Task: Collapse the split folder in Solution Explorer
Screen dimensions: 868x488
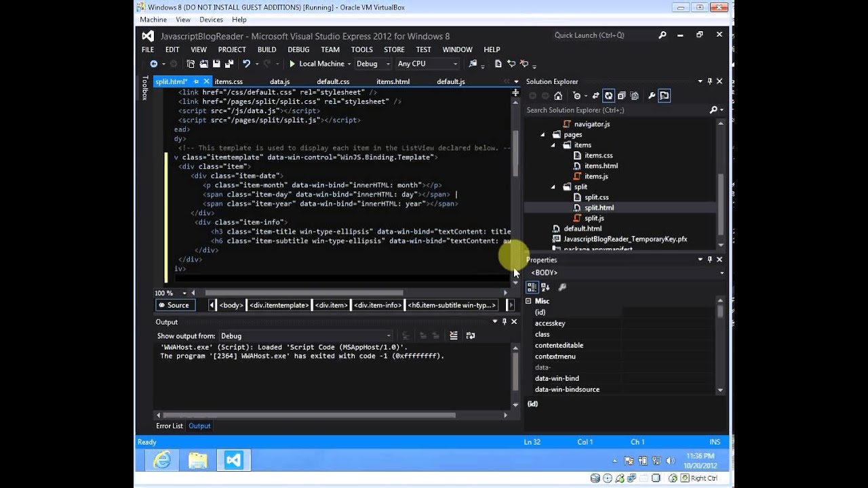Action: (x=553, y=187)
